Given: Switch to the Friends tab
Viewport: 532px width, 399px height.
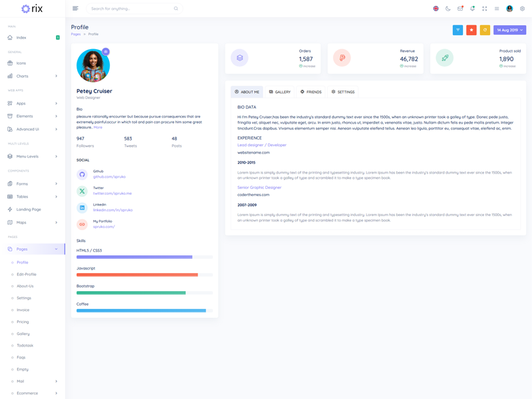Looking at the screenshot, I should [x=311, y=92].
